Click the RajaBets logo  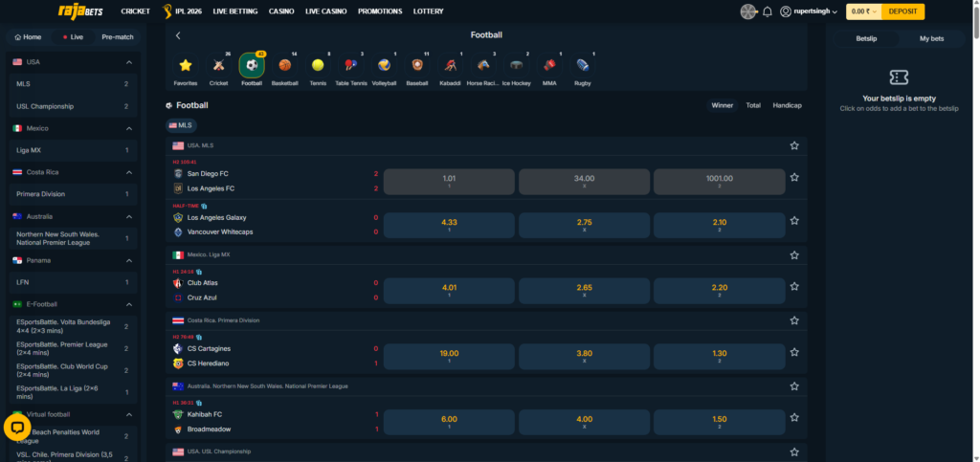(80, 11)
